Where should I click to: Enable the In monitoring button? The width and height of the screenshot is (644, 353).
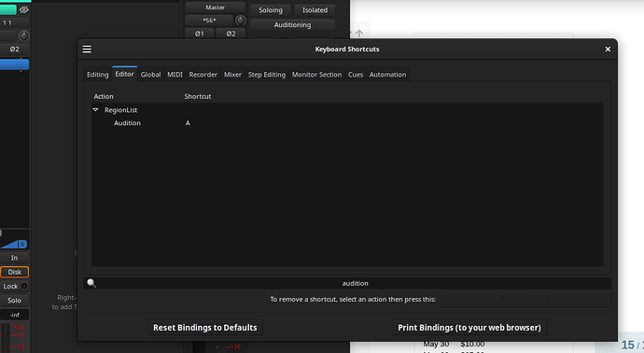click(14, 258)
